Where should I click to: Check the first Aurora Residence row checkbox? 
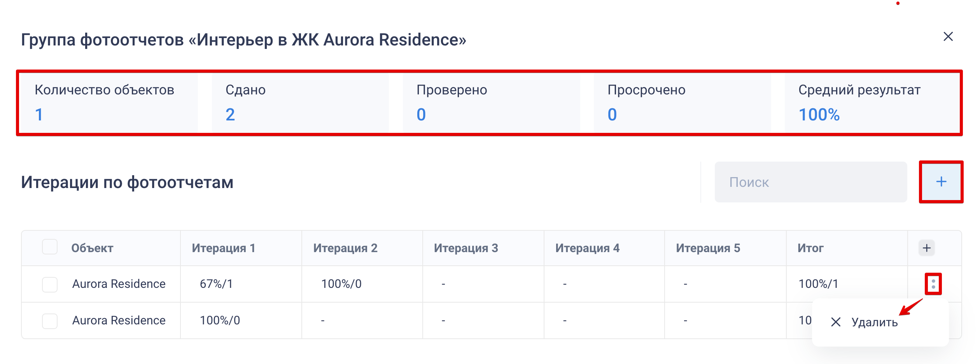click(50, 284)
